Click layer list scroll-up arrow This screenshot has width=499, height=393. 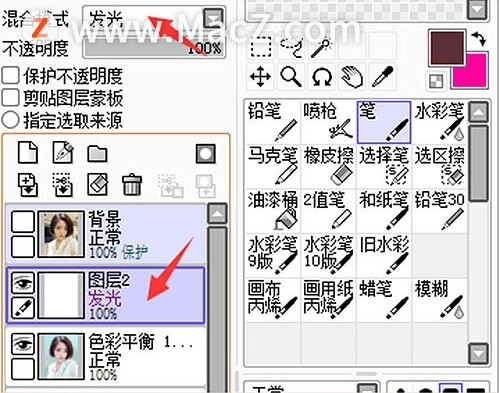tap(217, 213)
